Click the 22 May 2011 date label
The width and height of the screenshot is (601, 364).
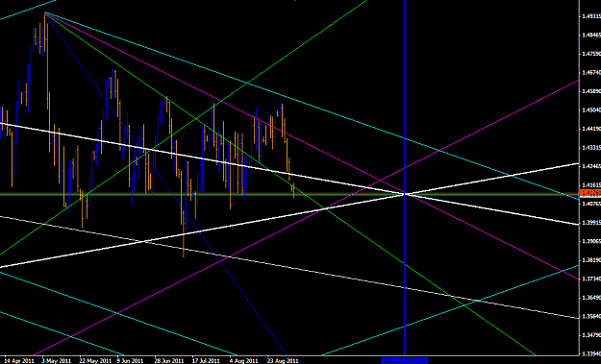tap(95, 360)
